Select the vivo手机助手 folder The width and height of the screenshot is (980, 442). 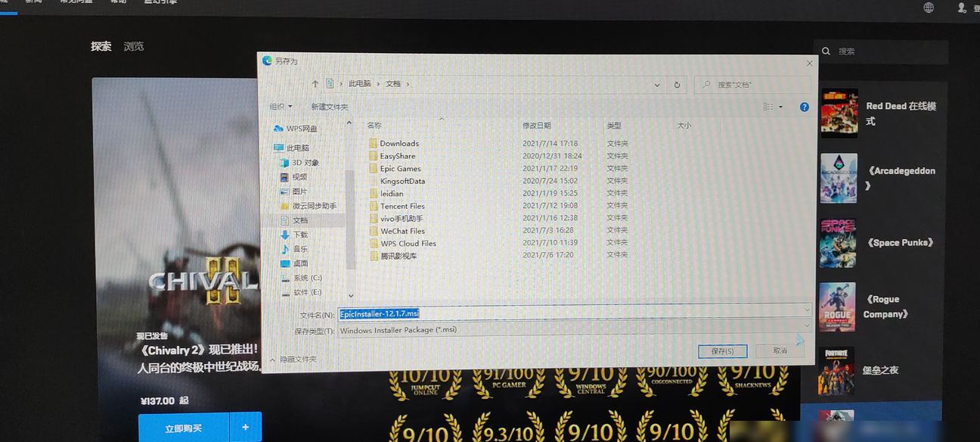[x=396, y=219]
